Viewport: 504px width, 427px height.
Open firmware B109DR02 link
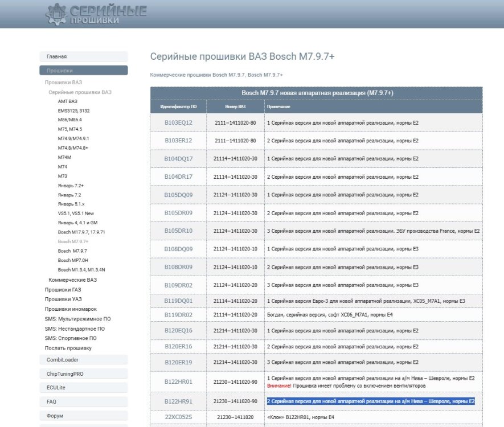[178, 285]
